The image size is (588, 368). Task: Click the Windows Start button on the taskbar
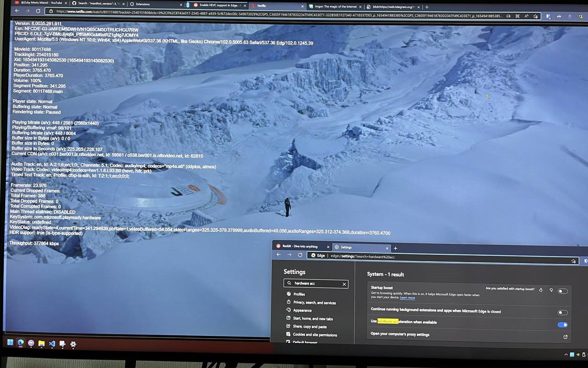coord(11,343)
